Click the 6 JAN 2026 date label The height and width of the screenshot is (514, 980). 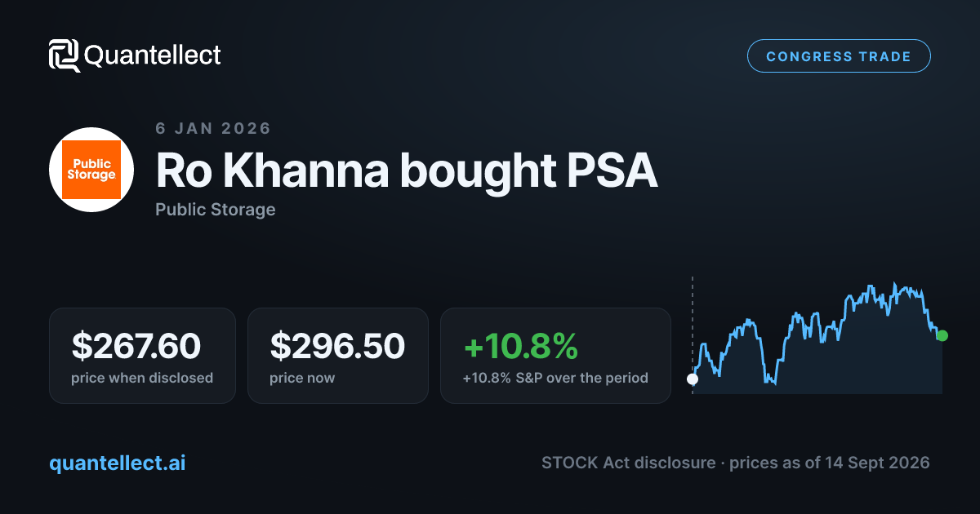(x=213, y=128)
